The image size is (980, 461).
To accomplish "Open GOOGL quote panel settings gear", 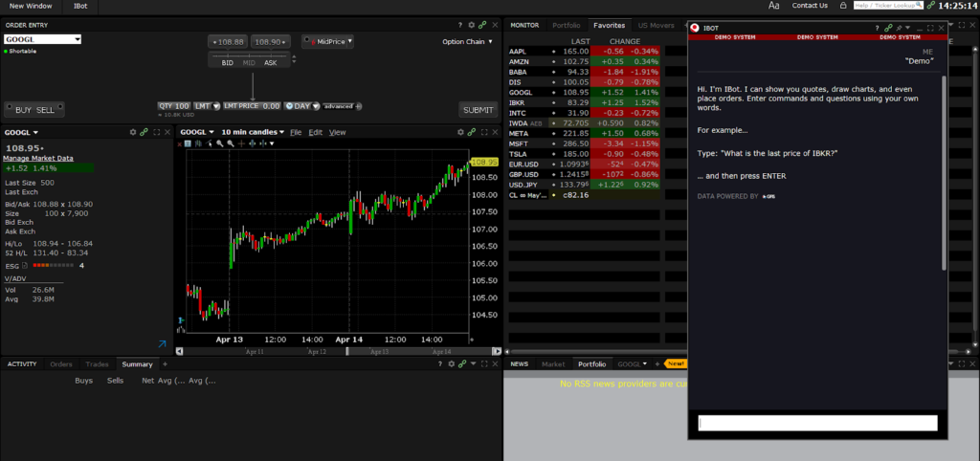I will click(x=132, y=132).
